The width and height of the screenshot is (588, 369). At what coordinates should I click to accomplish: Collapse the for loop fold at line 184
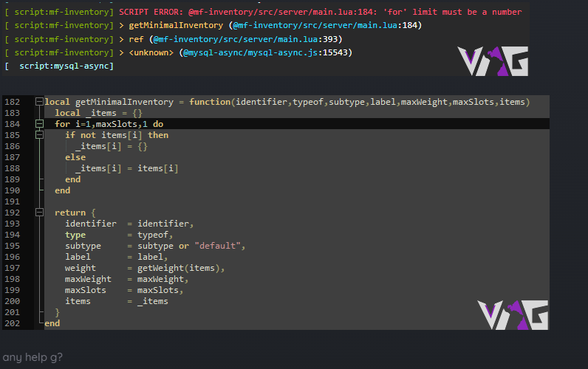[39, 124]
